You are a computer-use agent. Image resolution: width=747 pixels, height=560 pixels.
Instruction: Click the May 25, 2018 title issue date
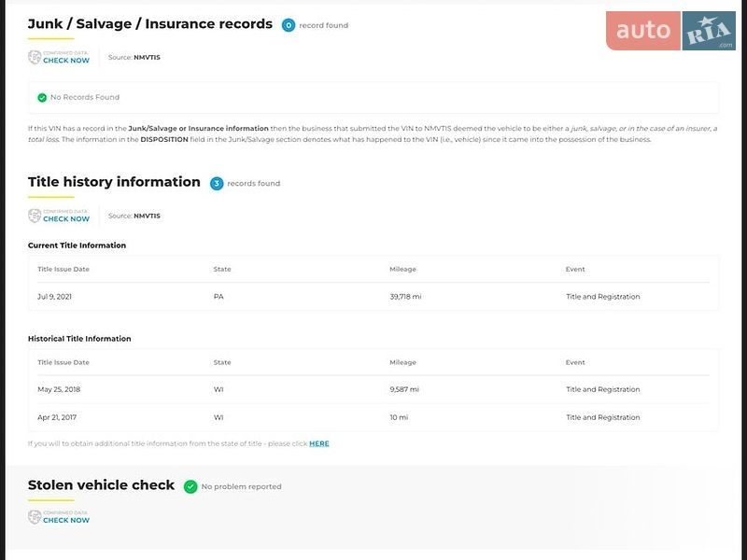coord(59,389)
